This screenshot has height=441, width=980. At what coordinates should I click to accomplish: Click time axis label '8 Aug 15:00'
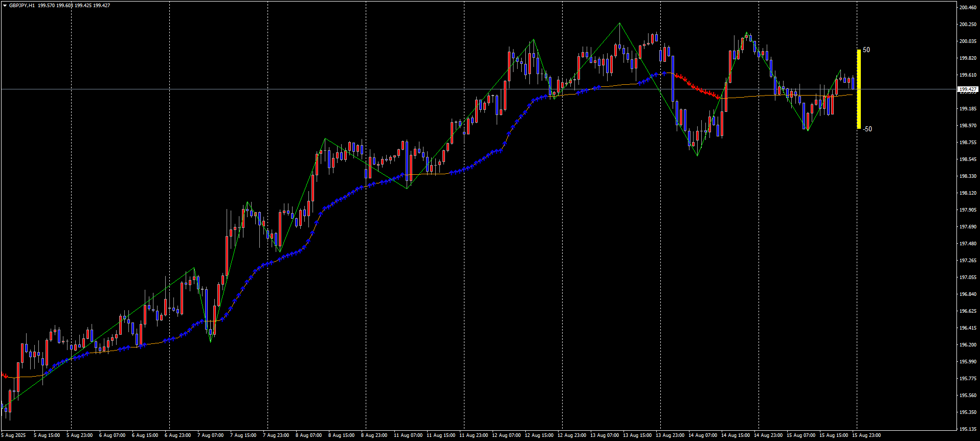point(342,436)
